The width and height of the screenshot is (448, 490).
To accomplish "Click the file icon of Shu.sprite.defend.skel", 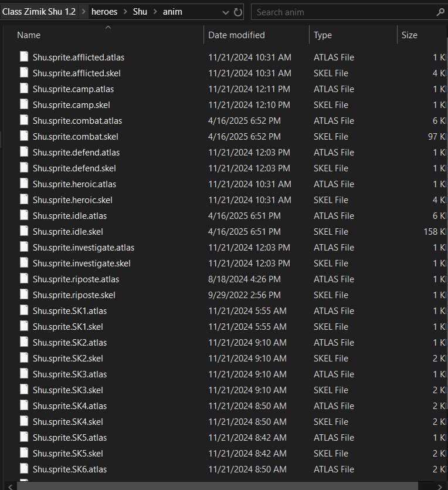I will tap(24, 168).
